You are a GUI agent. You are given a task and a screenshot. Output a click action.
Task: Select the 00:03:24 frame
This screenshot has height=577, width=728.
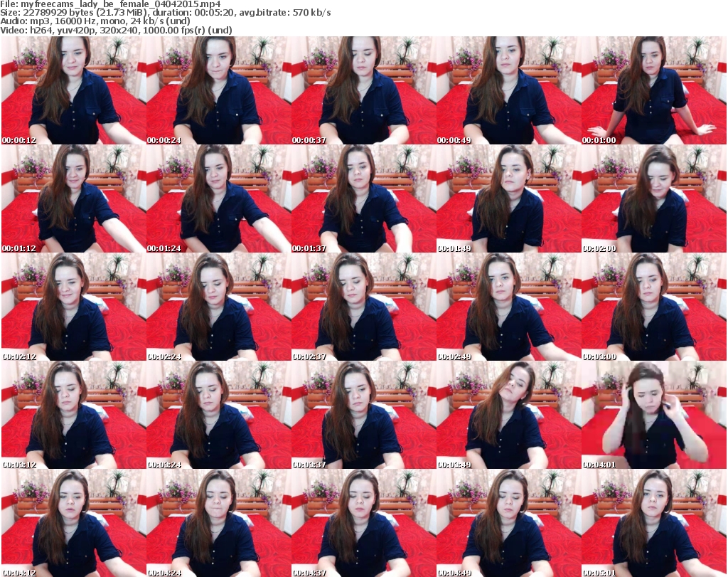tap(219, 415)
